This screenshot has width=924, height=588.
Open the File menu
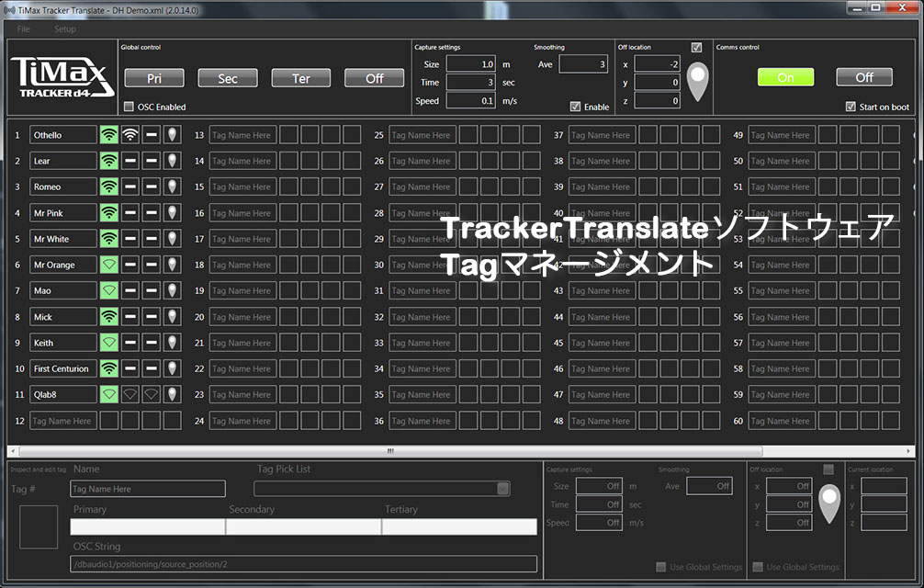click(24, 28)
